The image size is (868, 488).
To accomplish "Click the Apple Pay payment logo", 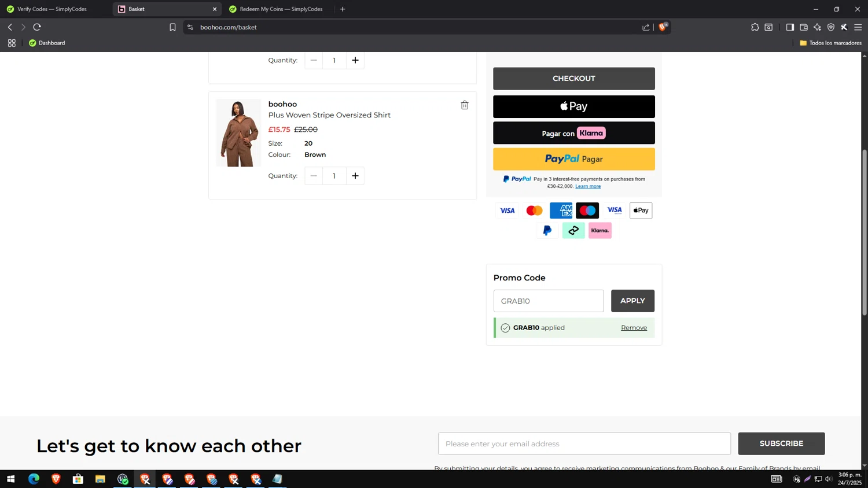I will click(x=641, y=210).
